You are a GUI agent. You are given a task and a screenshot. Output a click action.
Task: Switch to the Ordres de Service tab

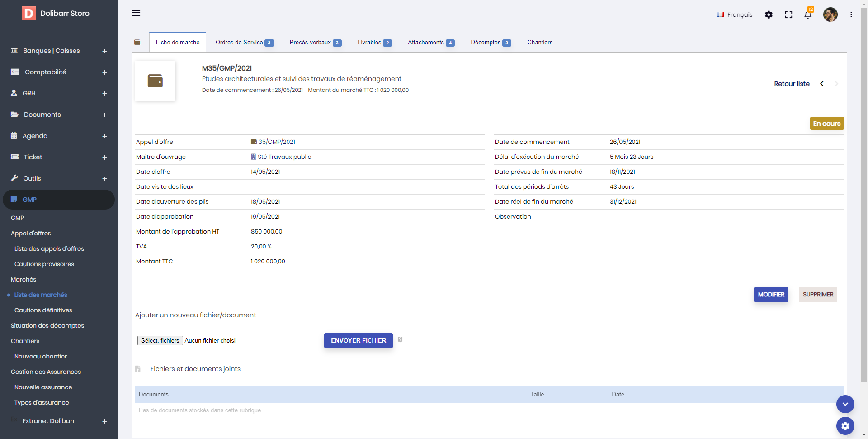coord(244,43)
